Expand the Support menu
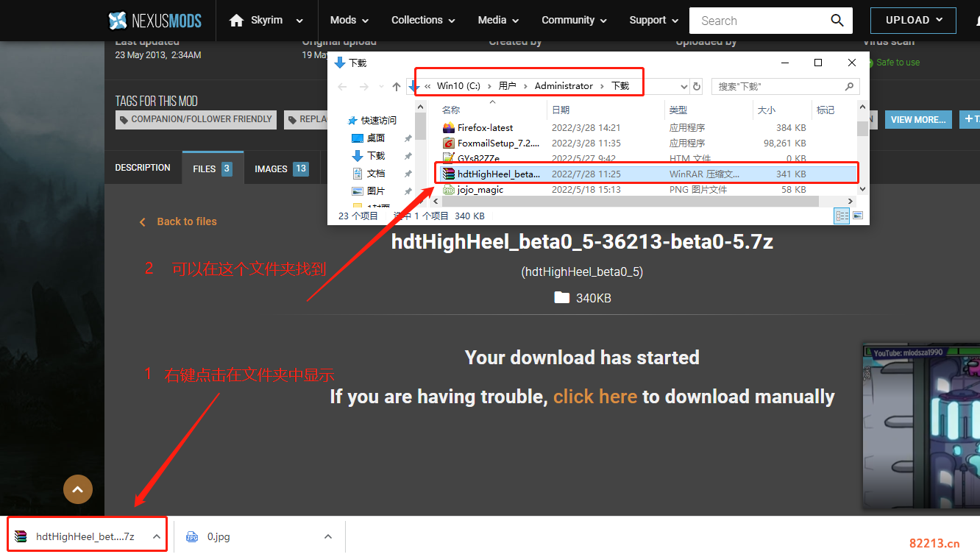Screen dimensions: 980x557 point(654,21)
